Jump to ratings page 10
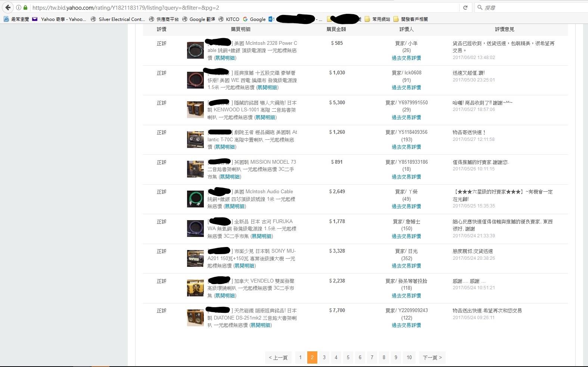588x367 pixels. click(409, 358)
